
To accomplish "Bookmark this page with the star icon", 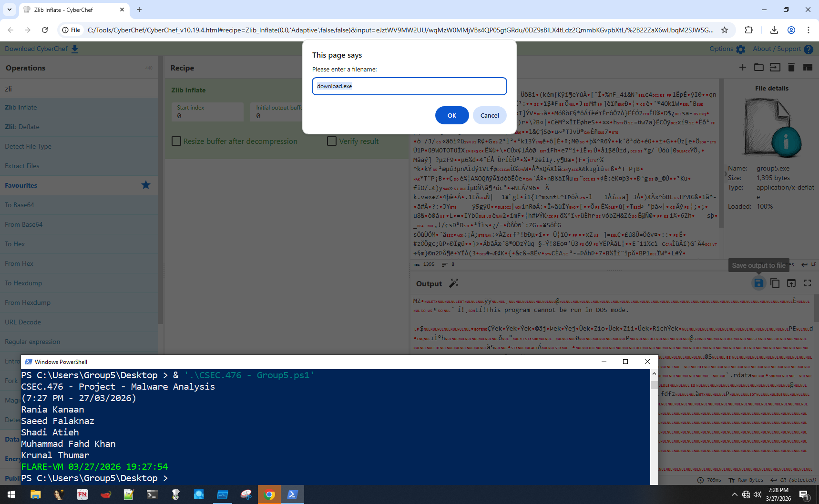I will pyautogui.click(x=725, y=30).
